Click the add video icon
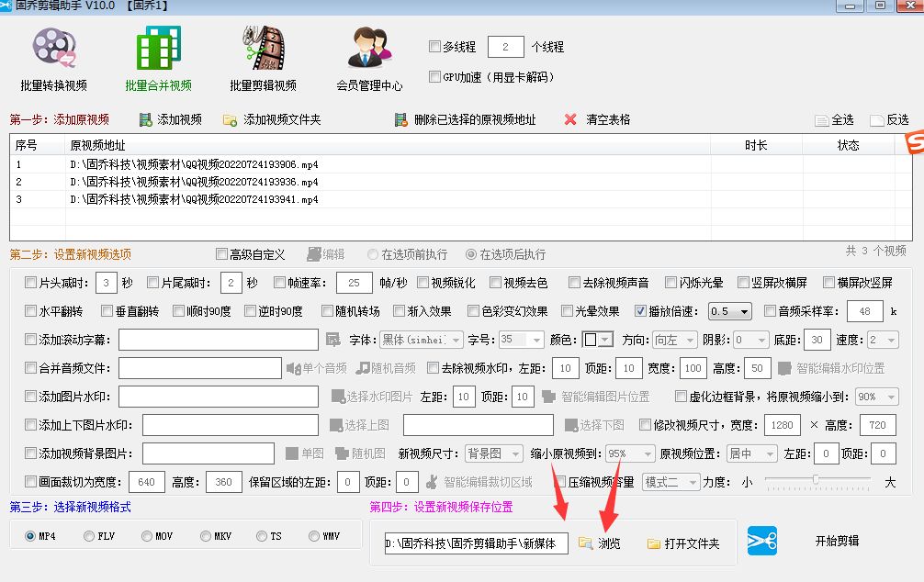Screen dimensions: 924x582 click(148, 118)
